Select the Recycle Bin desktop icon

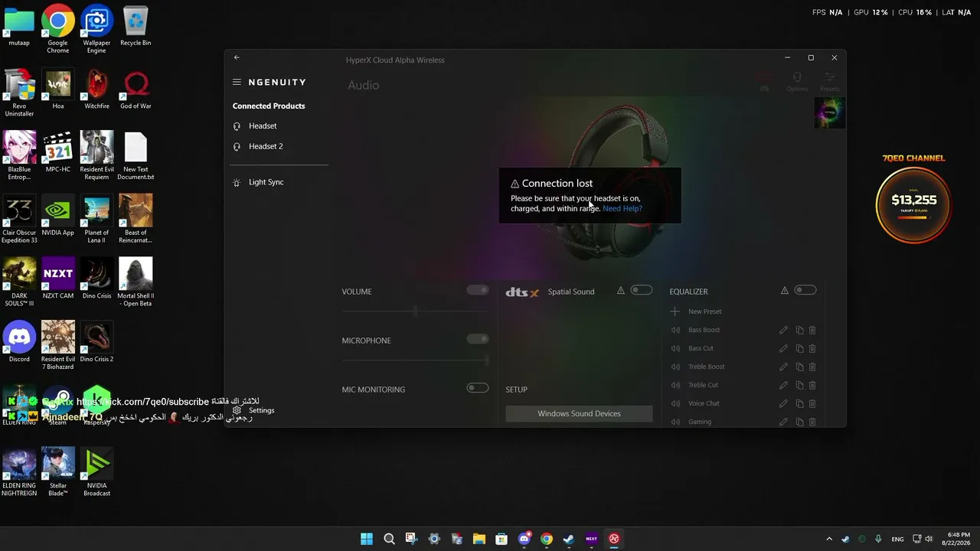point(136,26)
